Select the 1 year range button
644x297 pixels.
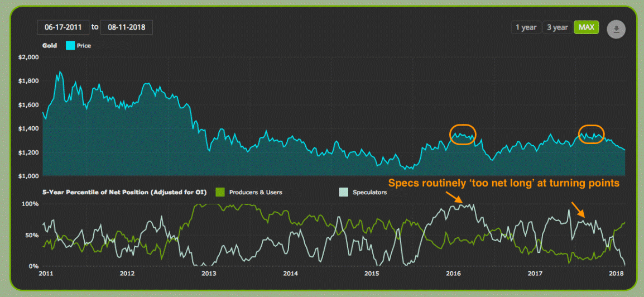click(x=526, y=27)
